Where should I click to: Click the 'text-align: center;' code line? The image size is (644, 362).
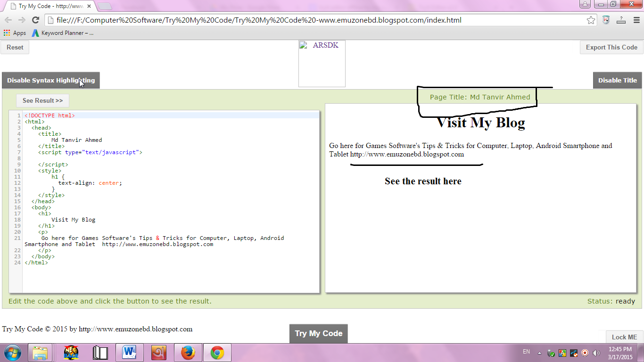coord(90,183)
